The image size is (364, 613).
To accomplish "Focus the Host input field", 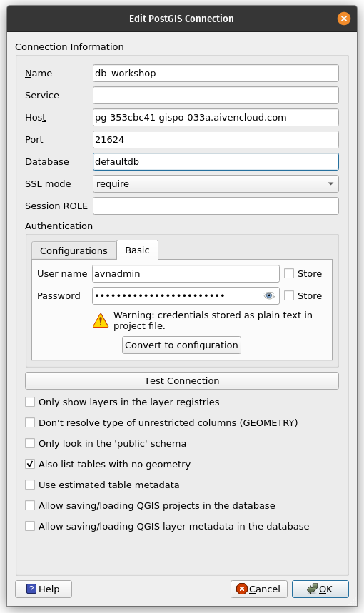I will click(216, 117).
